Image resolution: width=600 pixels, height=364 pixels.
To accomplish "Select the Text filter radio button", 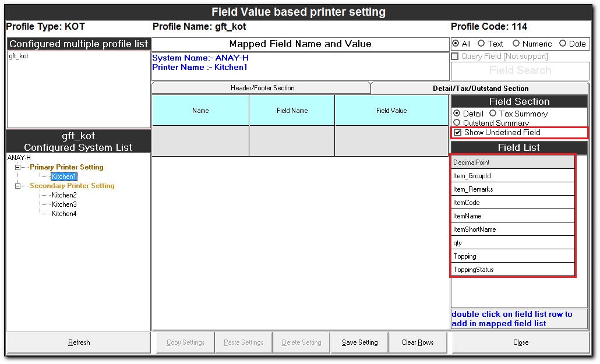I will click(481, 44).
